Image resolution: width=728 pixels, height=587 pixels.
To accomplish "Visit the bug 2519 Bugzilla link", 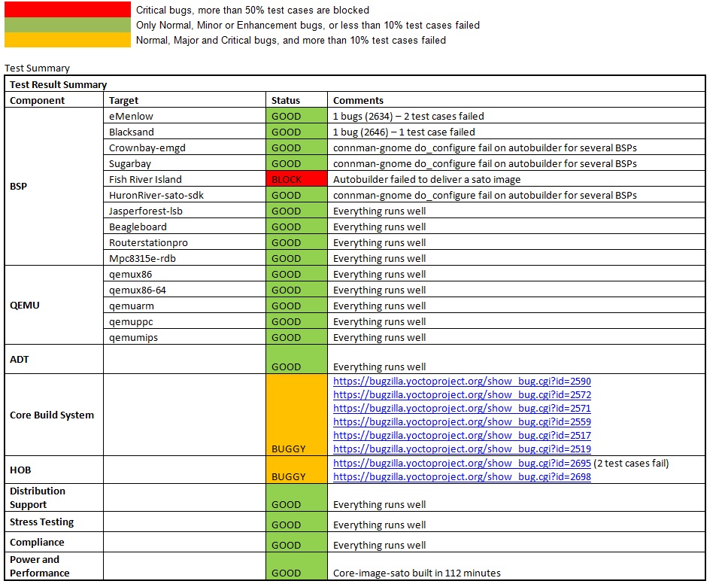I will (x=462, y=449).
